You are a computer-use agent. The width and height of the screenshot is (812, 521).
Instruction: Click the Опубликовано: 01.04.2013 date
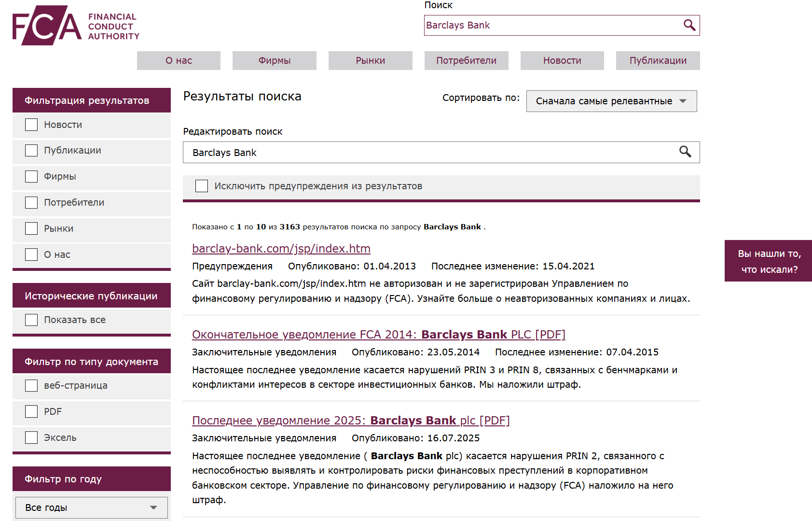coord(352,266)
